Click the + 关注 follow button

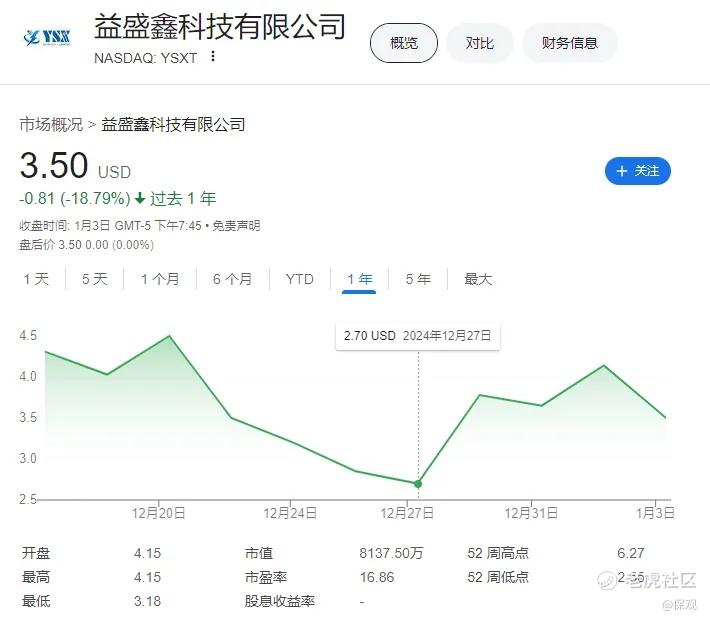638,171
